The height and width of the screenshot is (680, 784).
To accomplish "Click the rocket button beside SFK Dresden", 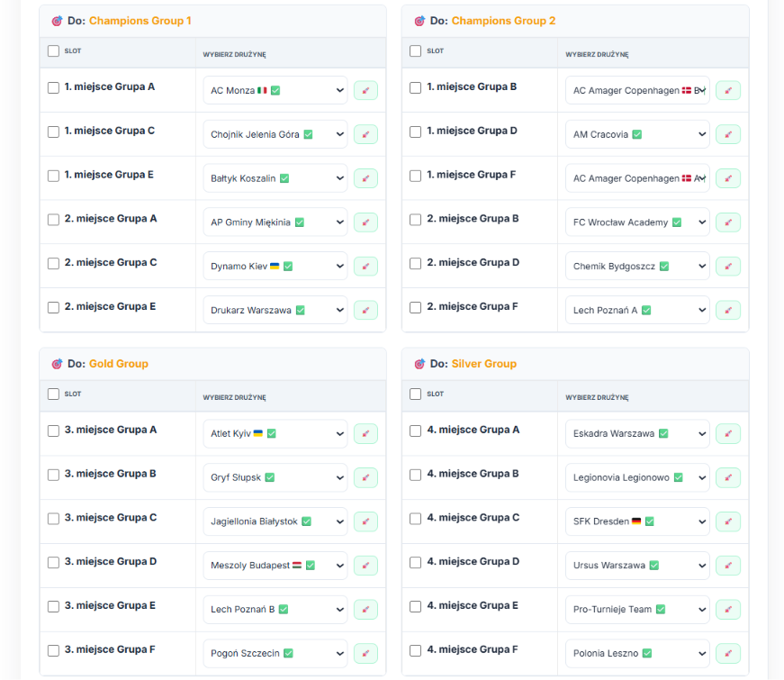I will tap(728, 521).
